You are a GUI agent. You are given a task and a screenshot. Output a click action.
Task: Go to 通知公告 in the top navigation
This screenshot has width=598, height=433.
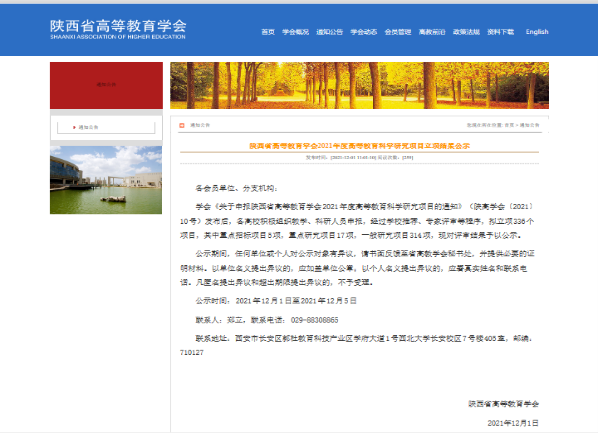click(330, 32)
